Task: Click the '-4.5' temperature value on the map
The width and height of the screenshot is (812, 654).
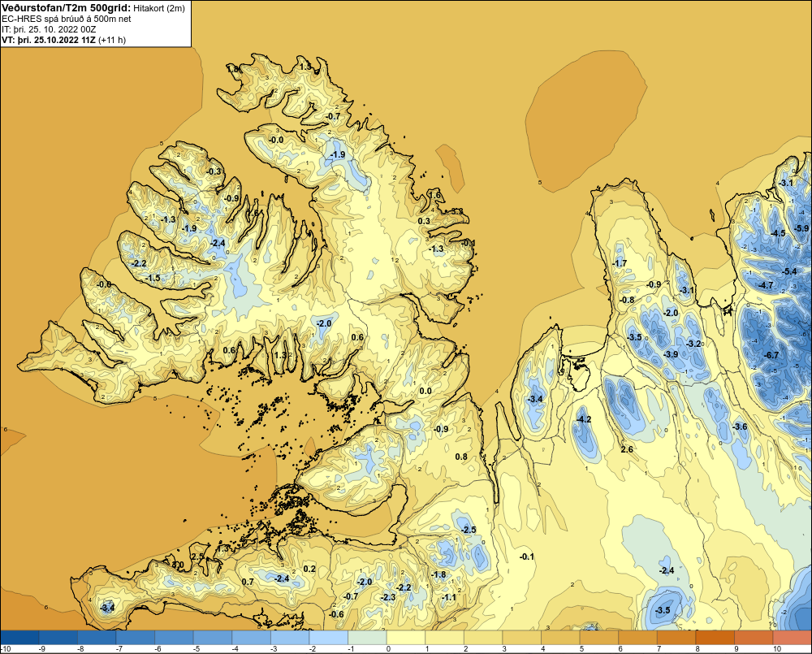Action: [778, 233]
